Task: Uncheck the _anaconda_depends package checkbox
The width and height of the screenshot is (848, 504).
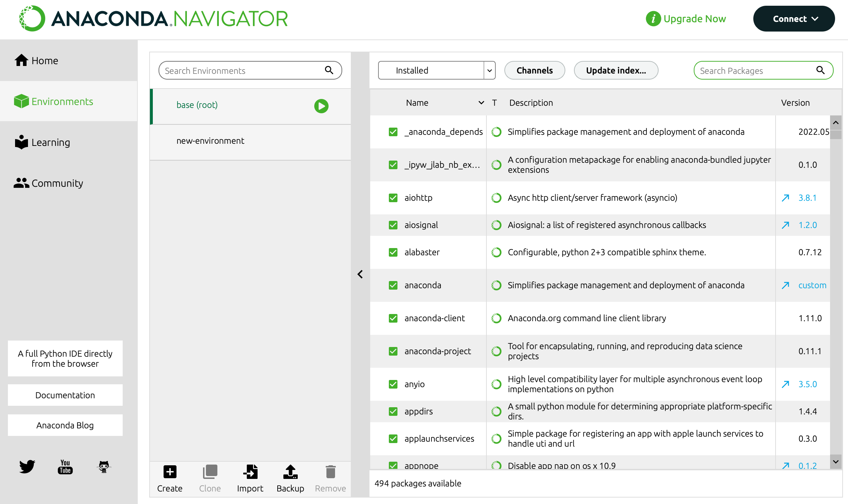Action: click(x=393, y=132)
